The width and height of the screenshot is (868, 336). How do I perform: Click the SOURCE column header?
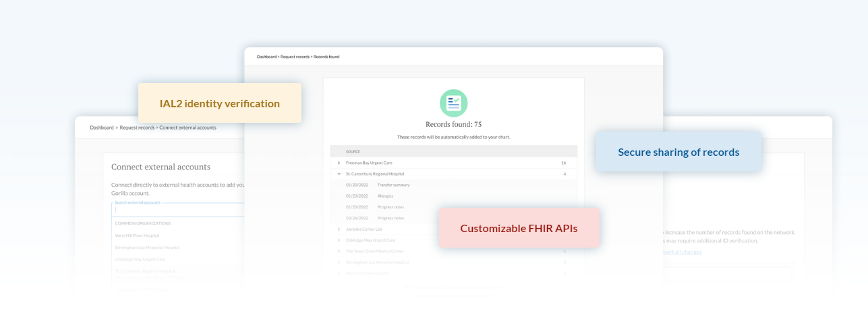(353, 152)
